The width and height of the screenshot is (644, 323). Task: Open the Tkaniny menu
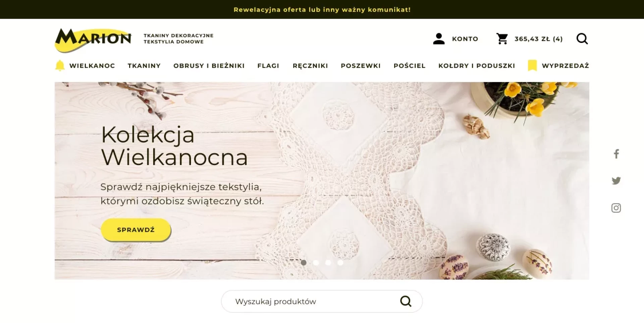[144, 66]
